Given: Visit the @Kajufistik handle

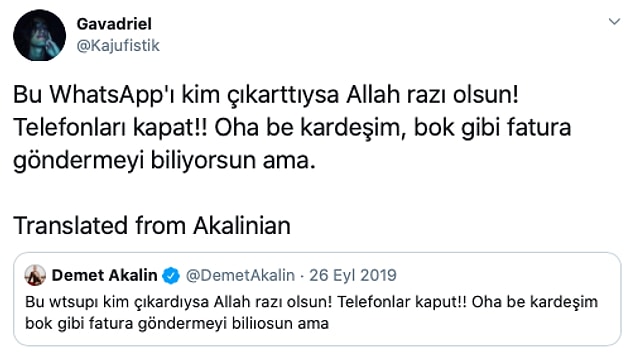Looking at the screenshot, I should tap(118, 46).
